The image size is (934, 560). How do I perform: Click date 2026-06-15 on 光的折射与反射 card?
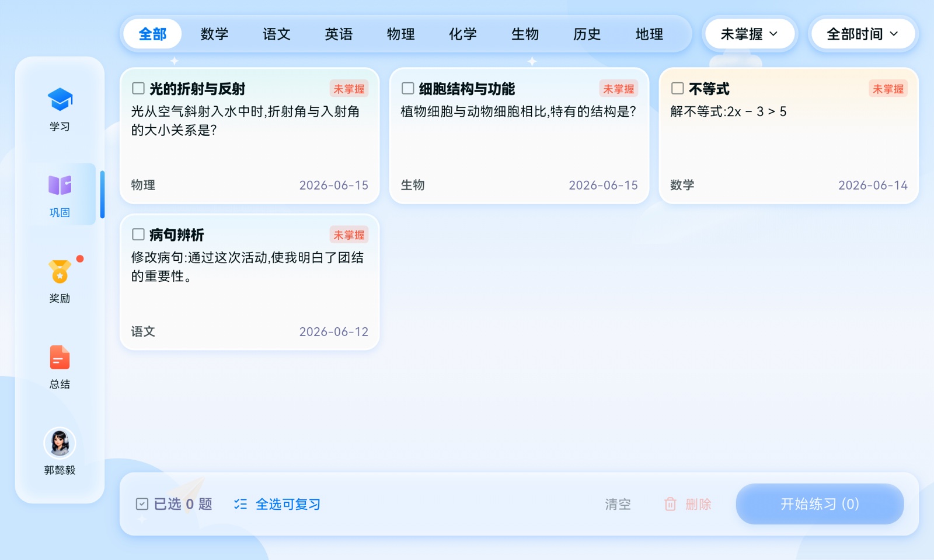click(x=334, y=185)
